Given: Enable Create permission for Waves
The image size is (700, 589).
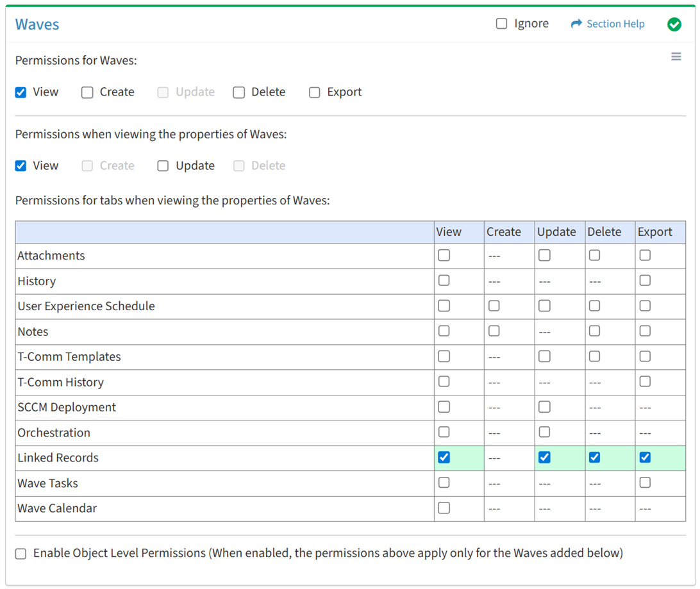Looking at the screenshot, I should pos(87,92).
